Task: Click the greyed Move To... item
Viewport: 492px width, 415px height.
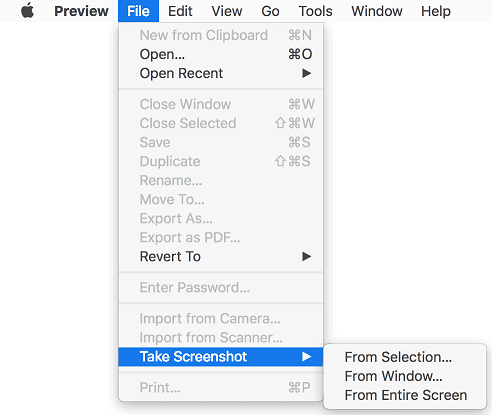Action: pyautogui.click(x=221, y=199)
